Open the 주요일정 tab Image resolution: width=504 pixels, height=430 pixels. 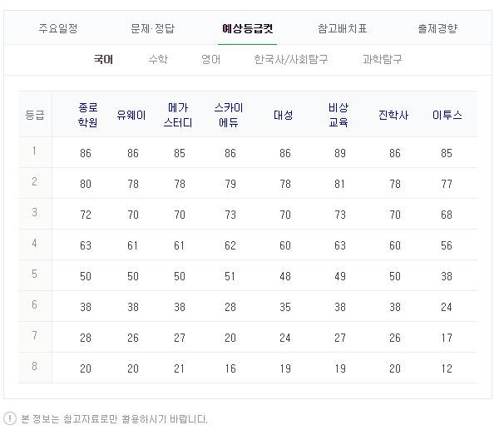(58, 28)
